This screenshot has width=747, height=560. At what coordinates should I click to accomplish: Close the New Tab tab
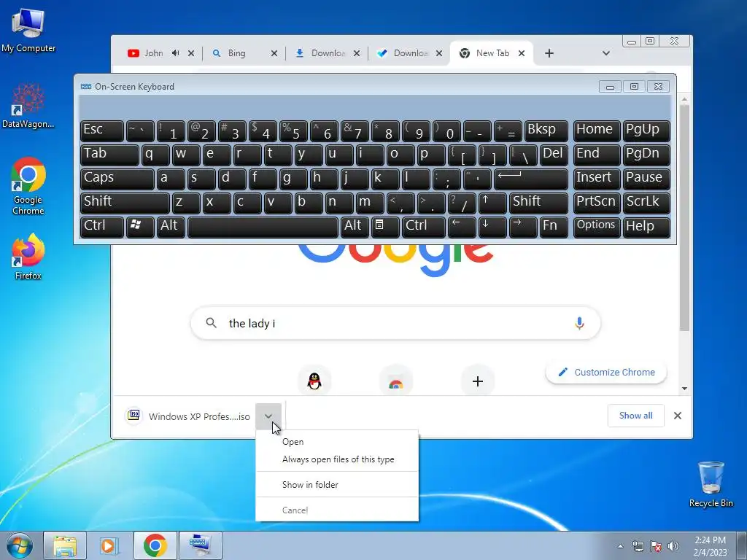[521, 53]
